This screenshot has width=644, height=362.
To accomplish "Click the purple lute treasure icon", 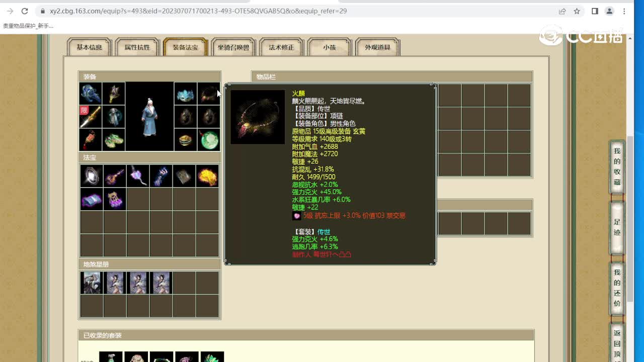I will [x=115, y=176].
